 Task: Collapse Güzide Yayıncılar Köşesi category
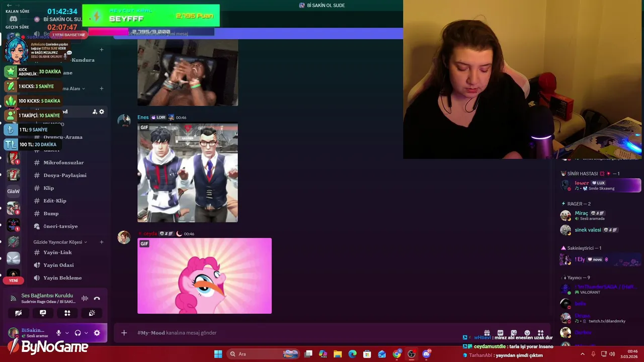click(60, 242)
